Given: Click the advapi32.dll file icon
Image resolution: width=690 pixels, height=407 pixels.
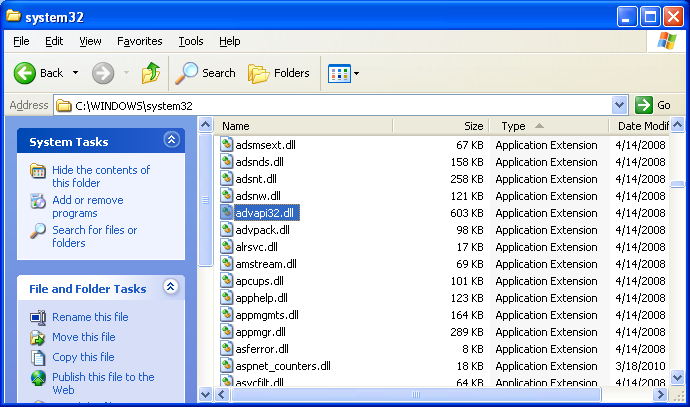Looking at the screenshot, I should [x=227, y=213].
